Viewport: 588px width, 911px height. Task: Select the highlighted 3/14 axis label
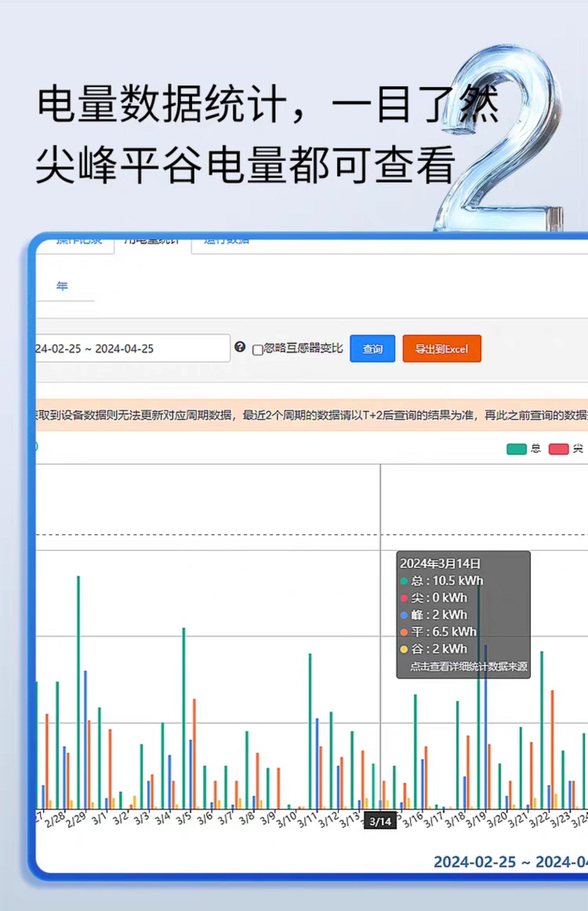point(380,821)
